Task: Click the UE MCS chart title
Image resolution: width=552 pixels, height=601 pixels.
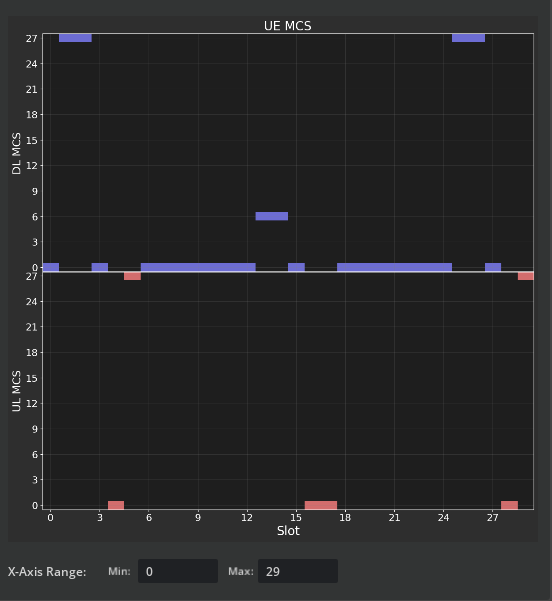Action: 288,26
